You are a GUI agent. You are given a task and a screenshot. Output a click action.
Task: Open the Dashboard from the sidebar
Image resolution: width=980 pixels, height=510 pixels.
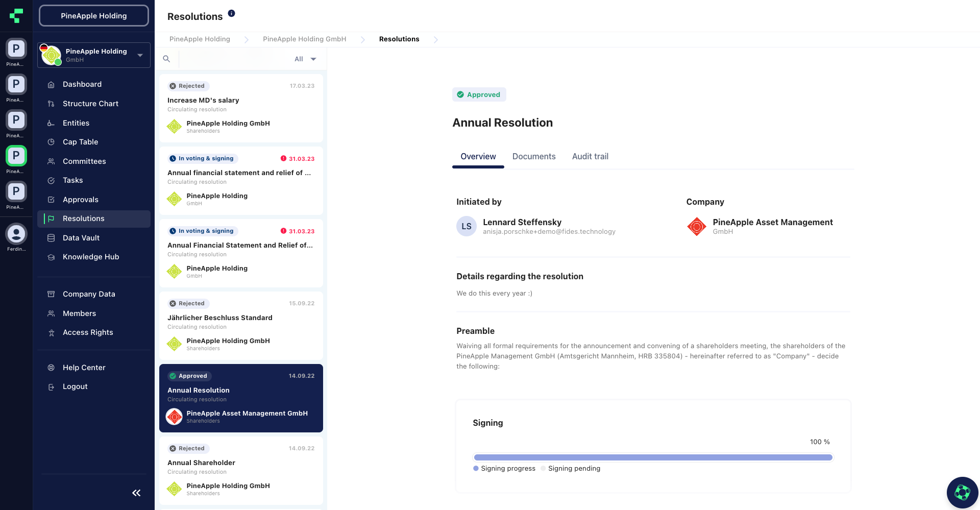coord(82,84)
